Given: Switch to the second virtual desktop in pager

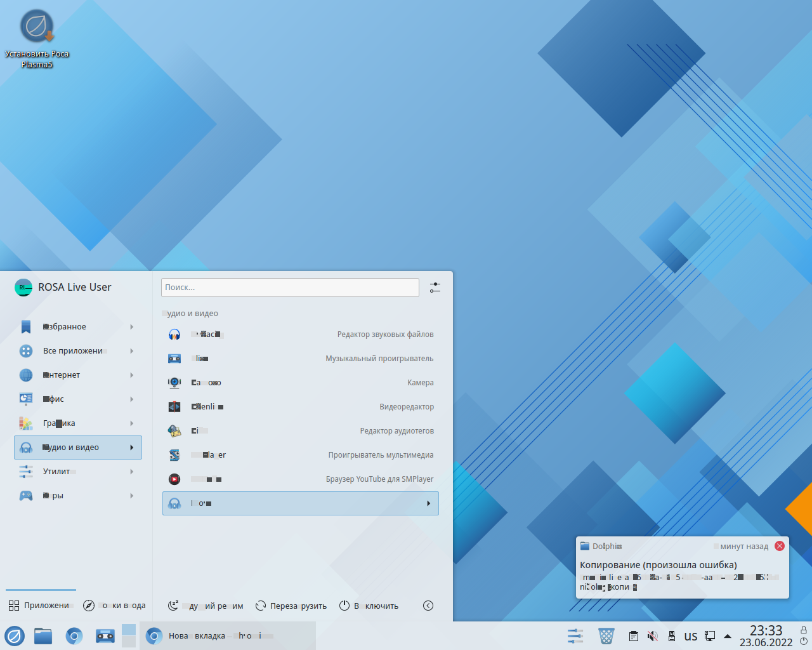Looking at the screenshot, I should click(129, 642).
